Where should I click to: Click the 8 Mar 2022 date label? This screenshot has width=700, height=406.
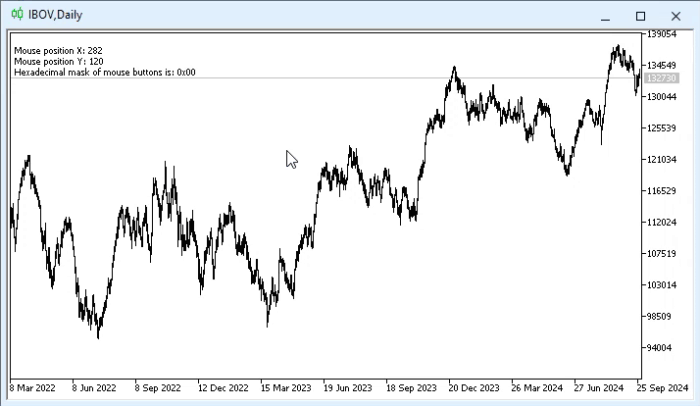32,388
